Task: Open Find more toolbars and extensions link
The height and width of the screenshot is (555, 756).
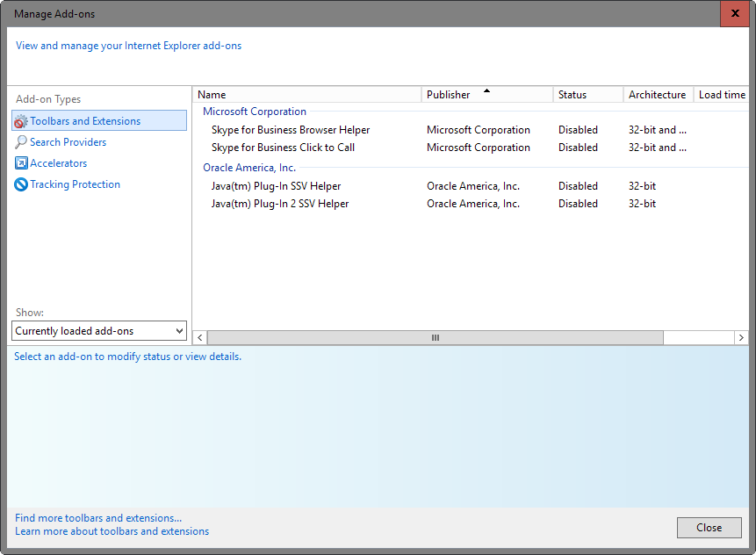Action: pyautogui.click(x=98, y=518)
